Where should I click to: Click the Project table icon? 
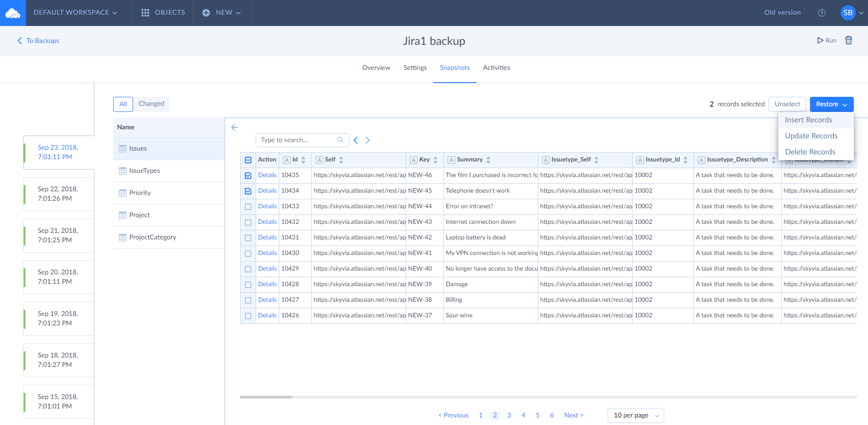(x=123, y=215)
